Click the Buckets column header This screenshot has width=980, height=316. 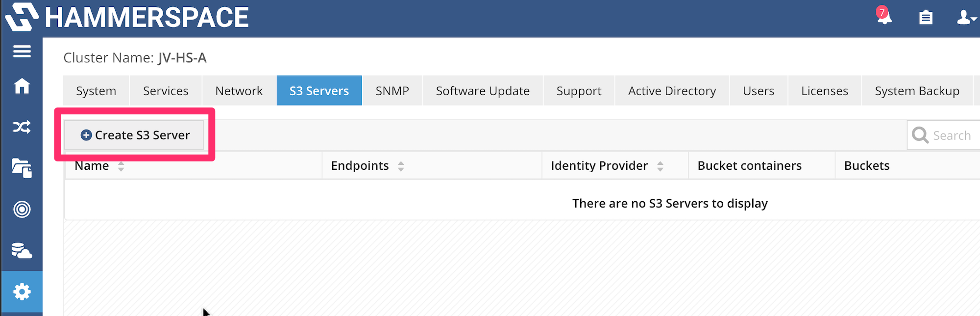(x=907, y=166)
